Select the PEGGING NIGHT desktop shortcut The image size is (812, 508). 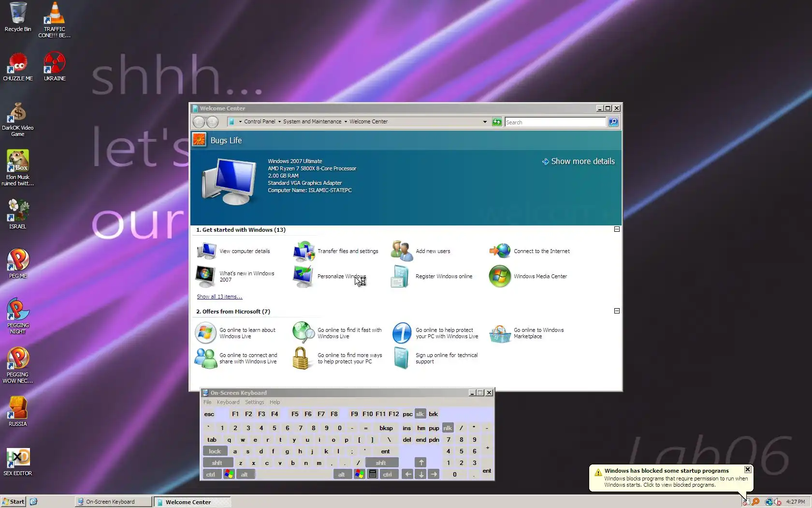pyautogui.click(x=18, y=316)
